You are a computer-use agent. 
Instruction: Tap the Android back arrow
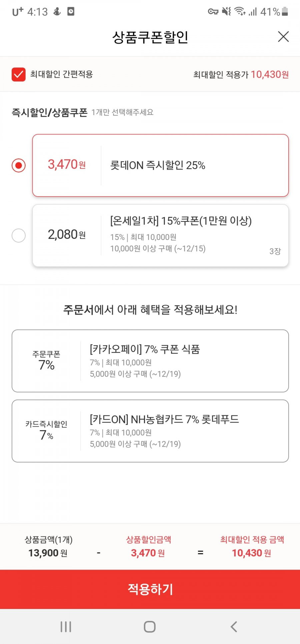(234, 627)
